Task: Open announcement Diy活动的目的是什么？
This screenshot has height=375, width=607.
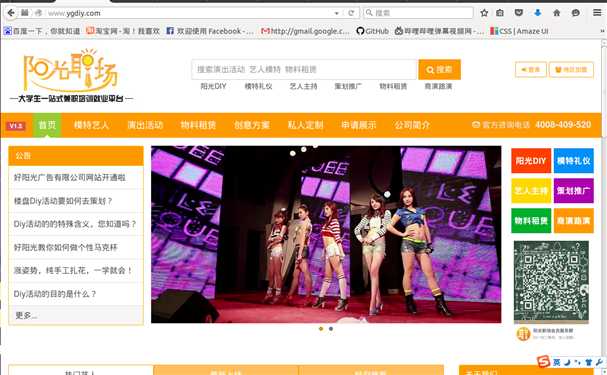Action: tap(55, 294)
